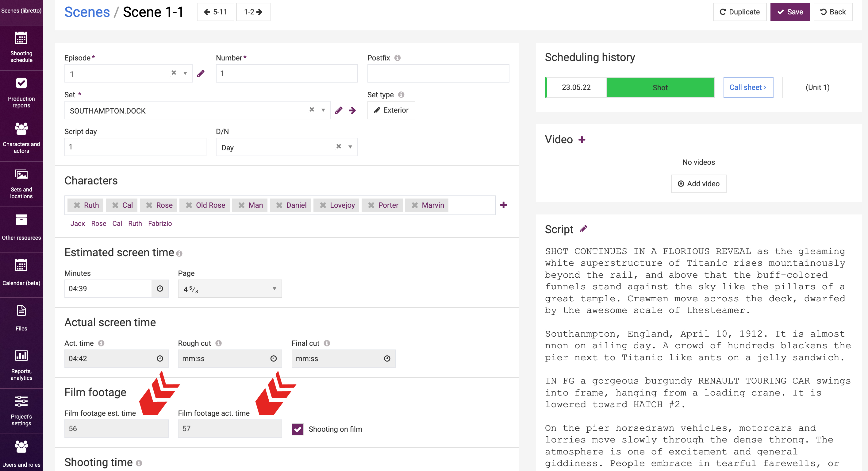This screenshot has width=868, height=471.
Task: Click the Number input field
Action: pyautogui.click(x=287, y=73)
